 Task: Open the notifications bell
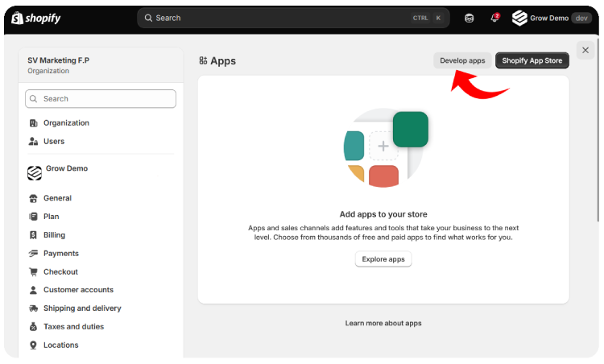click(x=494, y=18)
